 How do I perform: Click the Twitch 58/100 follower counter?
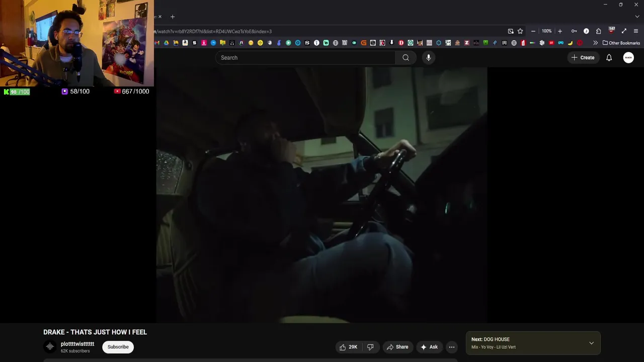pos(75,92)
